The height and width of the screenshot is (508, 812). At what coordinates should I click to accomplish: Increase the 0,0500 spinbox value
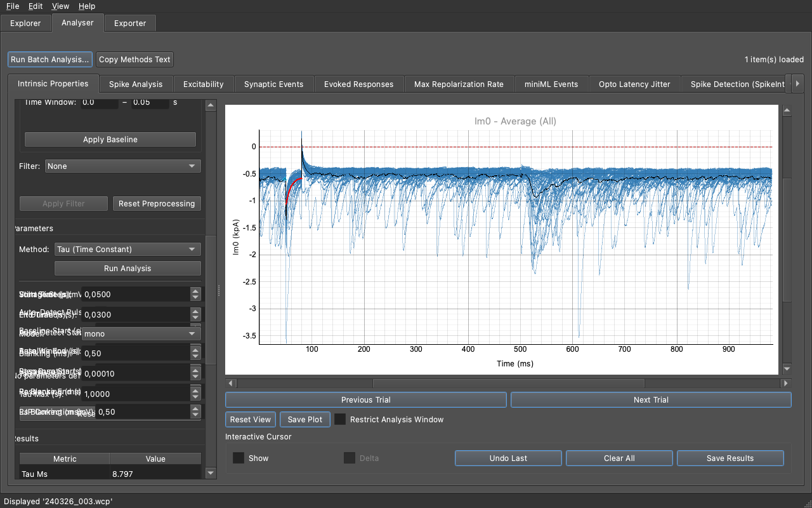point(195,291)
